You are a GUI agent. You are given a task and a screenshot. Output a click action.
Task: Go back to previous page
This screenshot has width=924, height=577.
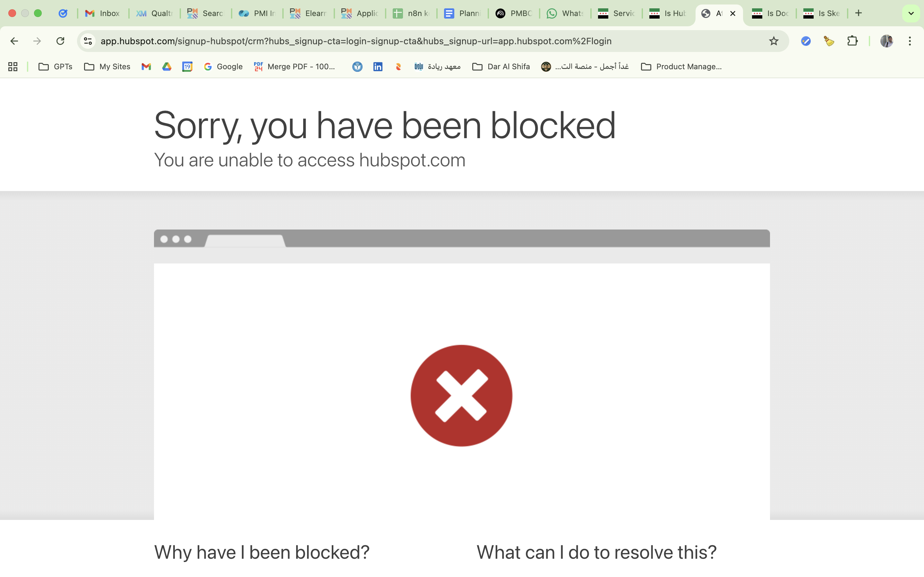click(14, 41)
